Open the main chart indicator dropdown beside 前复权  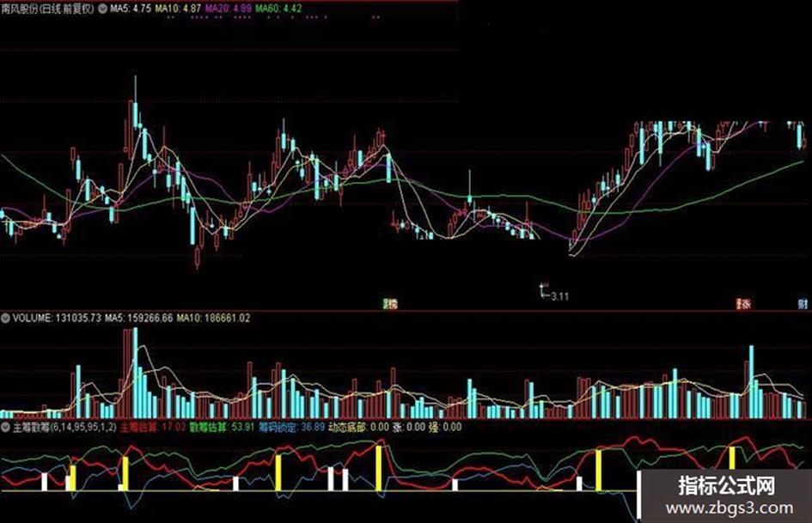pos(102,9)
